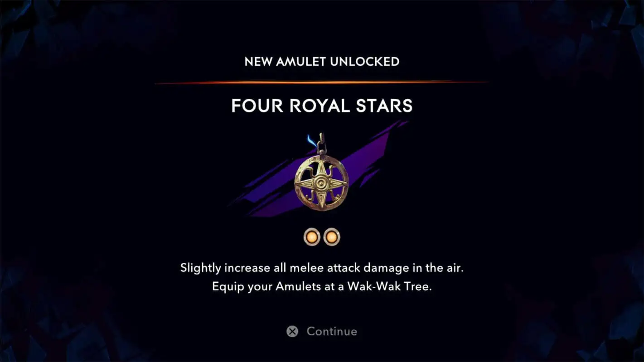Click the melee attack damage description line
Image resolution: width=644 pixels, height=362 pixels.
coord(322,268)
